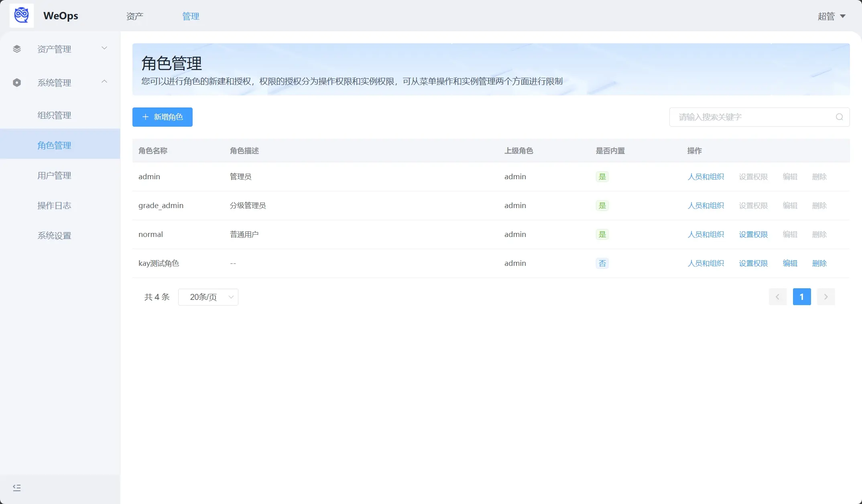The height and width of the screenshot is (504, 862).
Task: Collapse the sidebar with bottom menu icon
Action: tap(17, 488)
